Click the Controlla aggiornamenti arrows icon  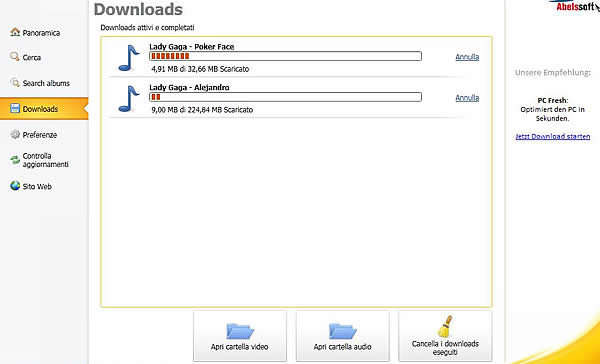[15, 160]
